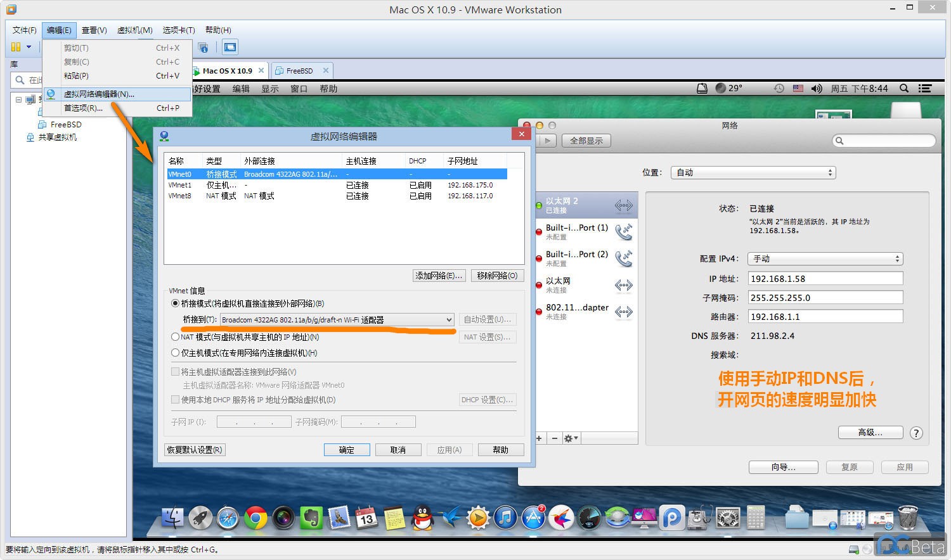The image size is (951, 560).
Task: Select the VMnet1 row in network list
Action: coord(337,185)
